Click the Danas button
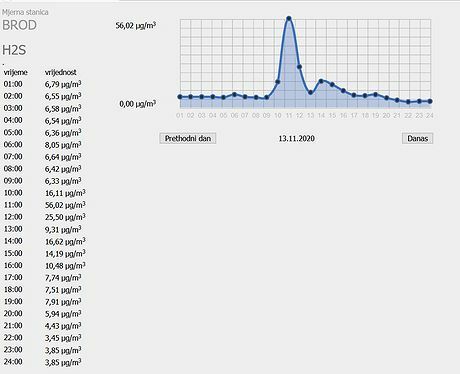460x374 pixels. click(417, 138)
